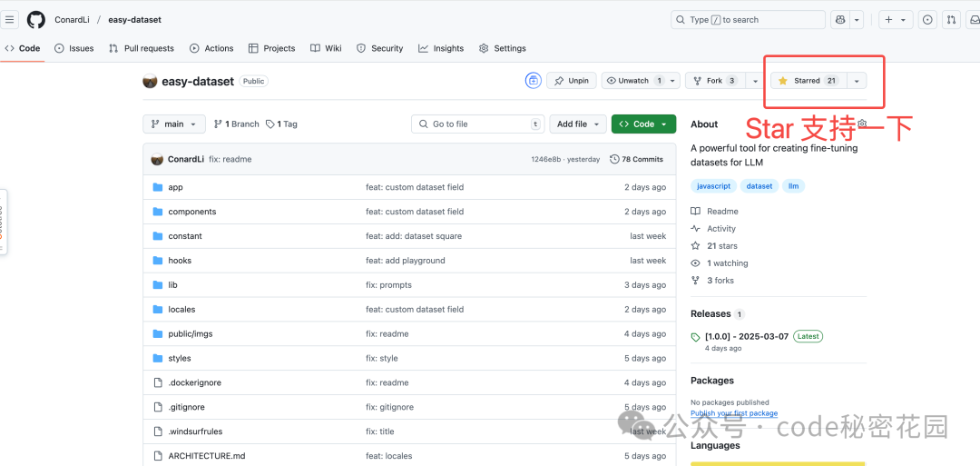This screenshot has width=980, height=466.
Task: Click the search box in header
Action: coord(748,19)
